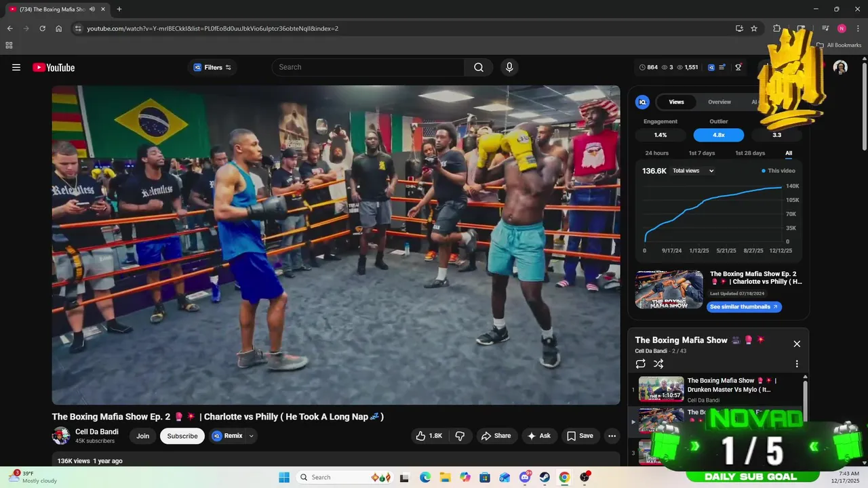
Task: Click the video player to pause
Action: pos(336,245)
